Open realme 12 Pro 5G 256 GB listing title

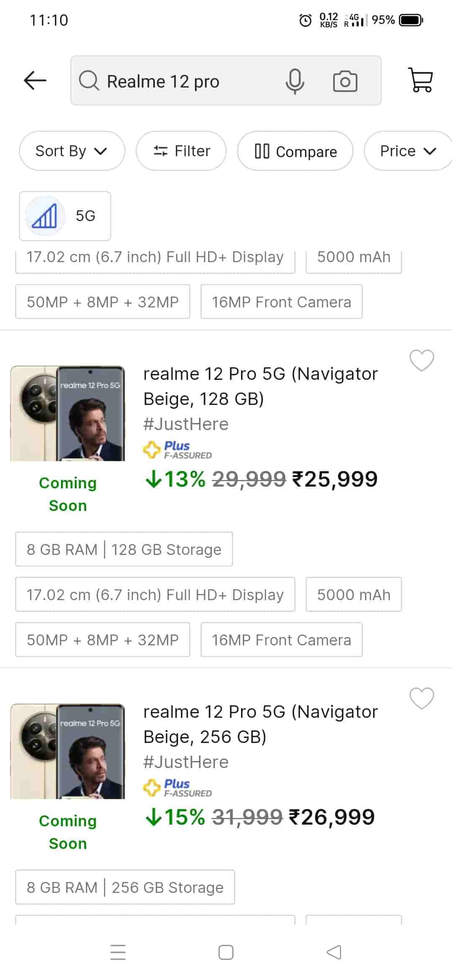(x=260, y=724)
